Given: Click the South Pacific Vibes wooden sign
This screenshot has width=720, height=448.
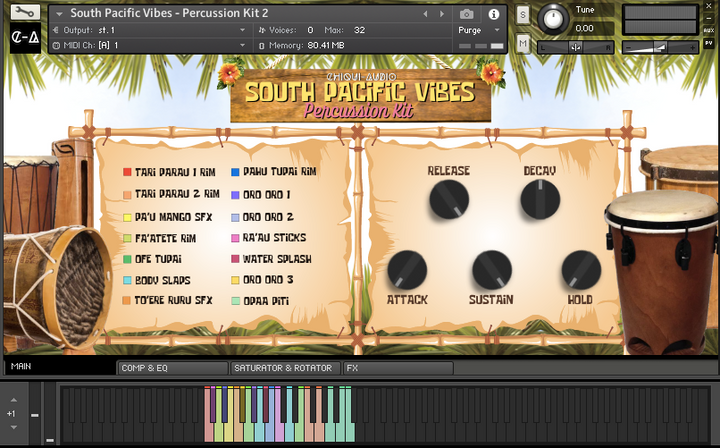Looking at the screenshot, I should tap(361, 96).
